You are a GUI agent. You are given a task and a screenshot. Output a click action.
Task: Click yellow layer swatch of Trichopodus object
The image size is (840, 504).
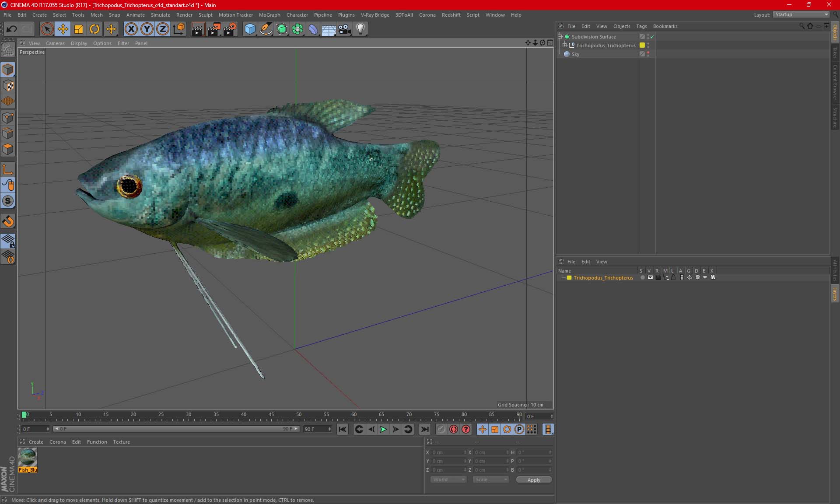(x=642, y=45)
